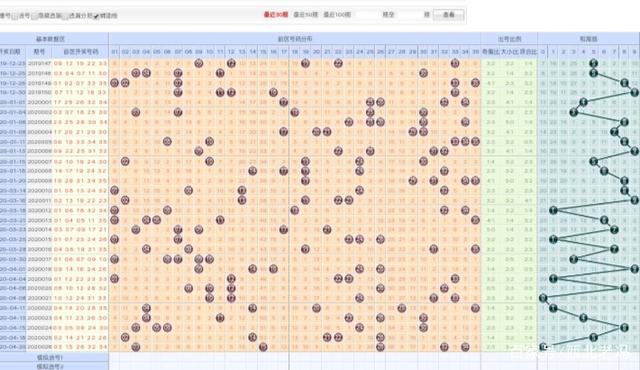The image size is (640, 370).
Task: Click the 和尾值 section header
Action: (x=588, y=39)
